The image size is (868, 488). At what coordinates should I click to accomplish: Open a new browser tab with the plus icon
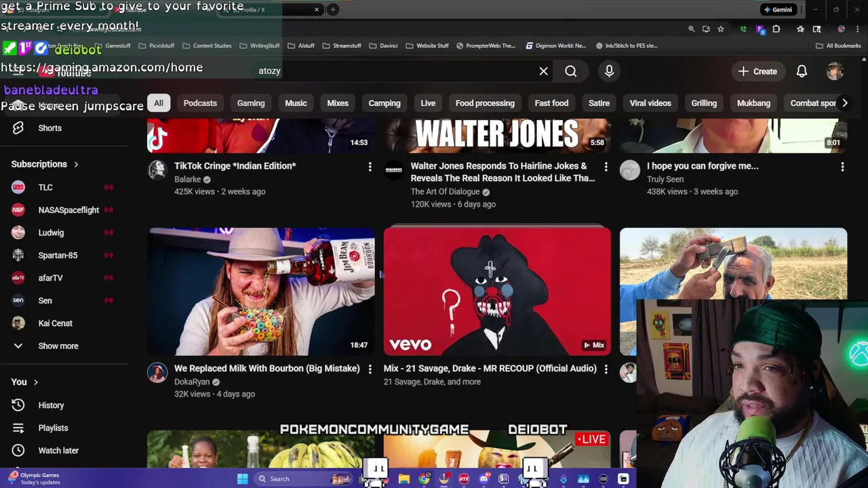[x=333, y=9]
